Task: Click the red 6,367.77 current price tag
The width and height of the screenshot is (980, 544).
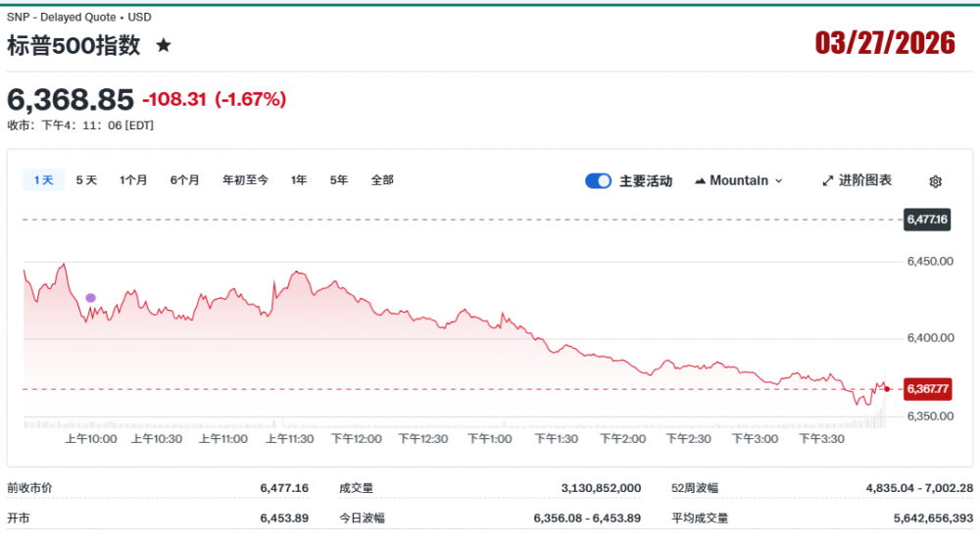Action: (x=926, y=389)
